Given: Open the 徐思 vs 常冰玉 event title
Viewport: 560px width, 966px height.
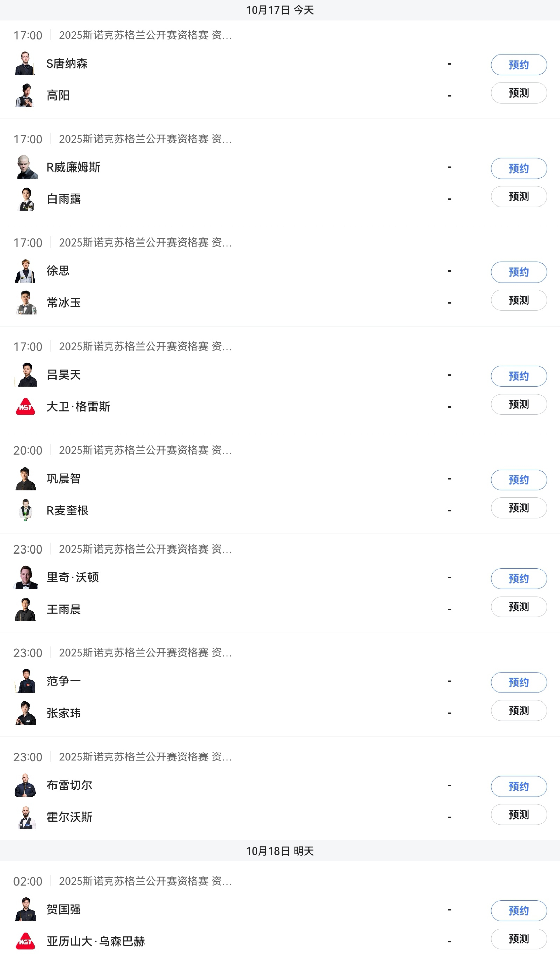Looking at the screenshot, I should coord(145,243).
